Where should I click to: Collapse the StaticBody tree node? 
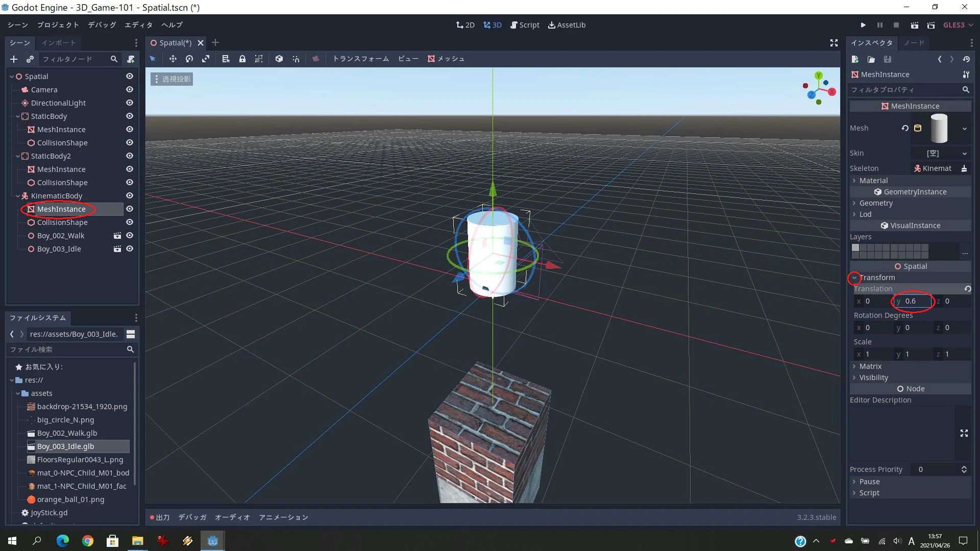tap(18, 116)
